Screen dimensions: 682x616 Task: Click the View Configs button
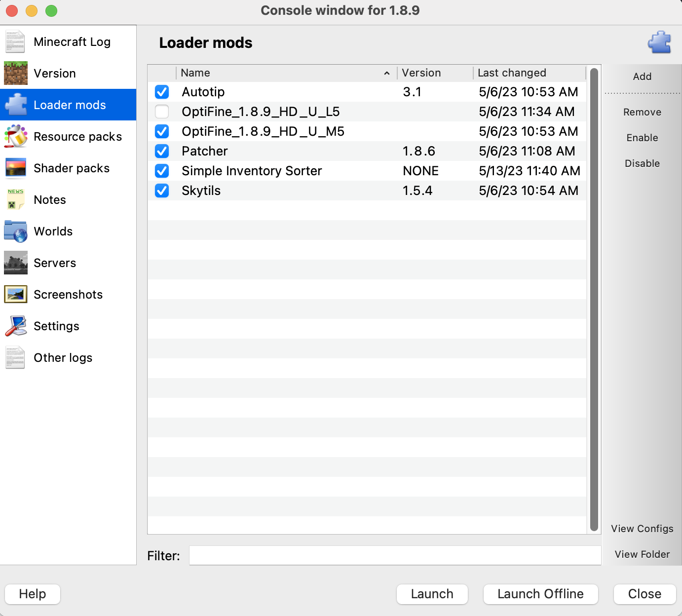(642, 528)
